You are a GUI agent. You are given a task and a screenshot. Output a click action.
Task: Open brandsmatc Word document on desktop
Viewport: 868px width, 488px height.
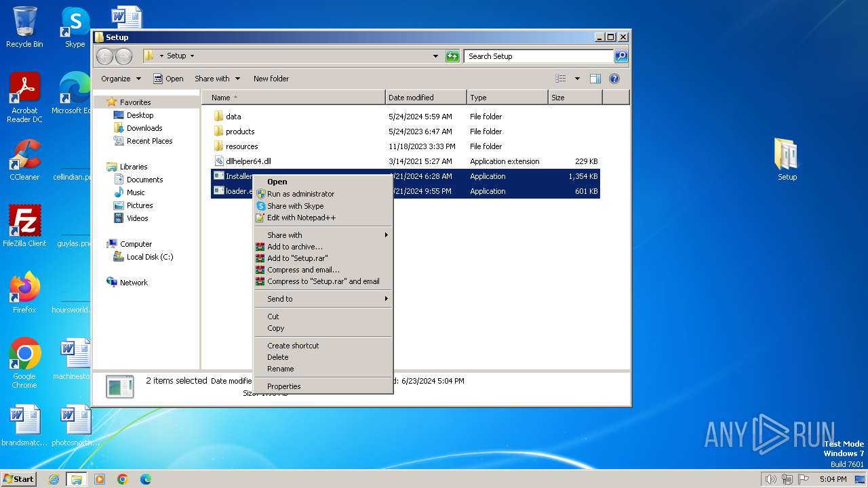coord(24,426)
